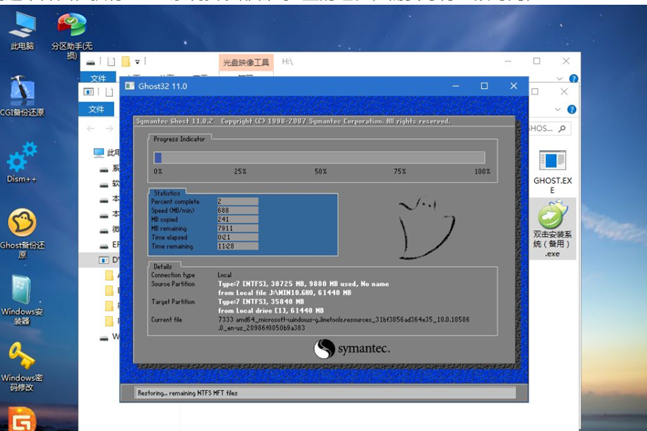Screen dimensions: 647x431
Task: Click help icon in front Explorer ribbon
Action: pos(571,109)
